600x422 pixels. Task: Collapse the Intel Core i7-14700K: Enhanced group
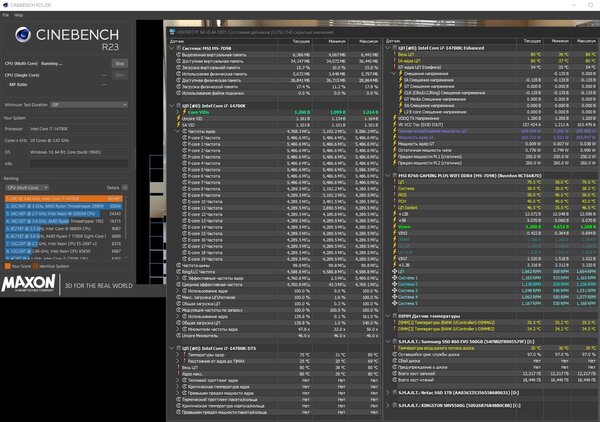pos(388,48)
